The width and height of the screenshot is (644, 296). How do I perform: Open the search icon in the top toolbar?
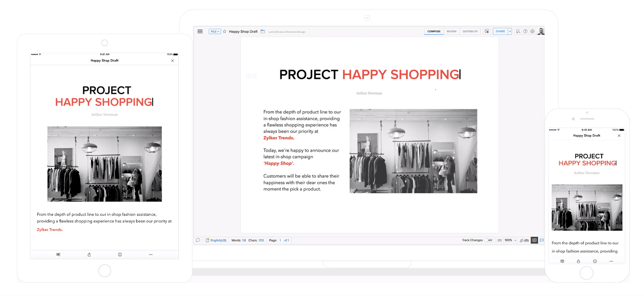518,31
